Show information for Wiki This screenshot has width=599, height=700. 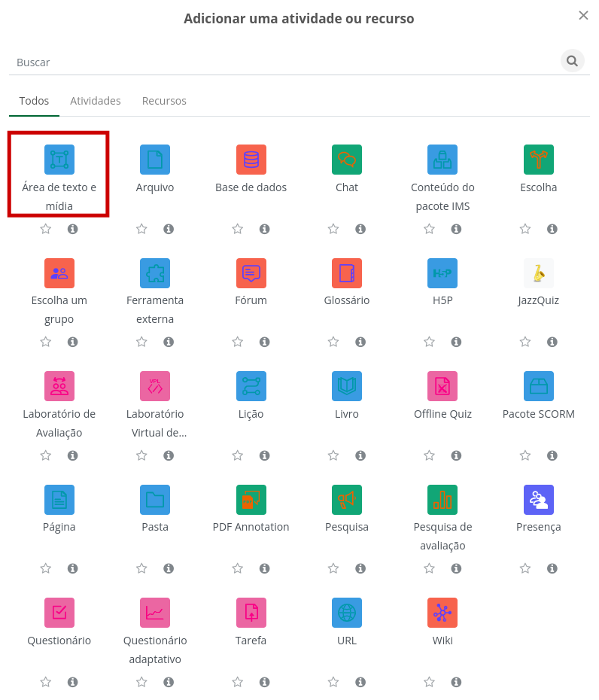456,682
